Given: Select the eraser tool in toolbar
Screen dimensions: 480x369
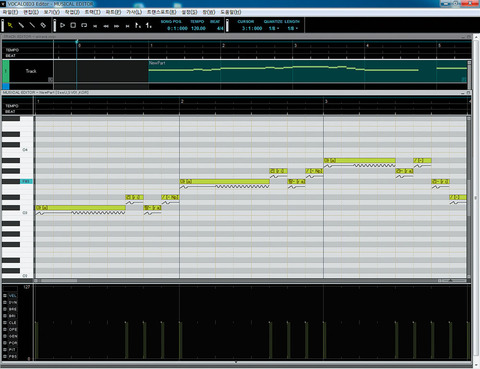Looking at the screenshot, I should tap(43, 25).
